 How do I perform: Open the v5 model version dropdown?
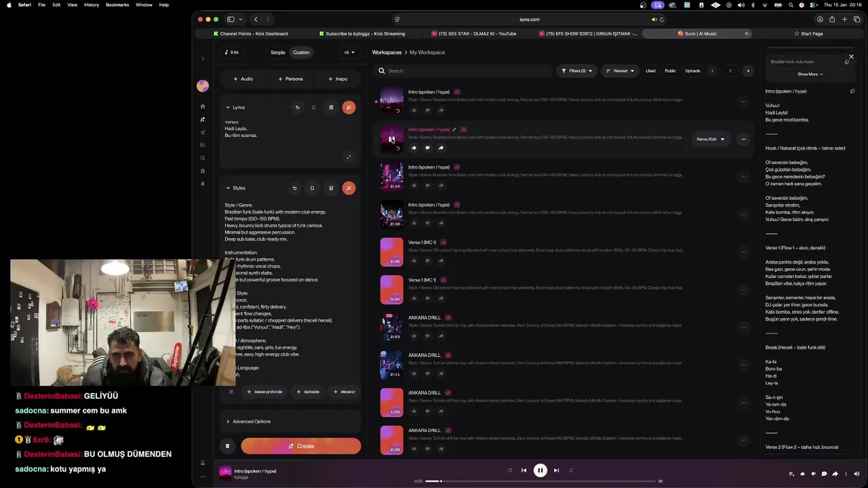tap(349, 52)
